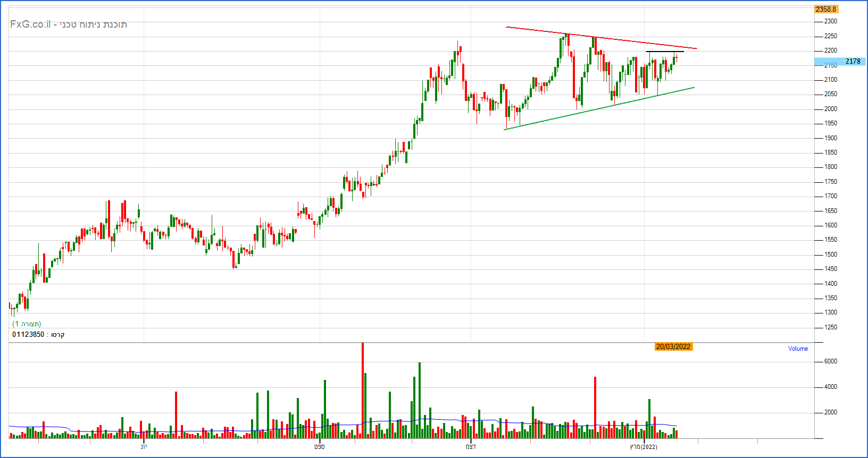Screen dimensions: 868x458
Task: Click the 1250 price axis level
Action: click(830, 327)
